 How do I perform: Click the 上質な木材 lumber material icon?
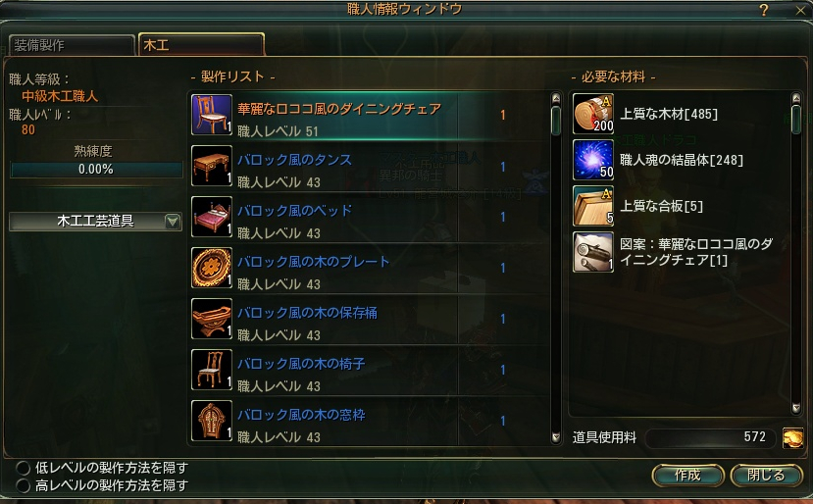(x=593, y=114)
